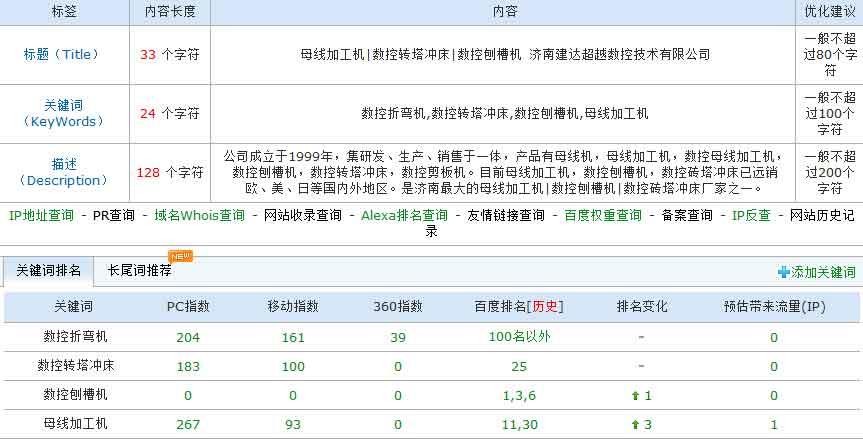Click the 域名Whois查询 link
863x440 pixels.
point(199,215)
